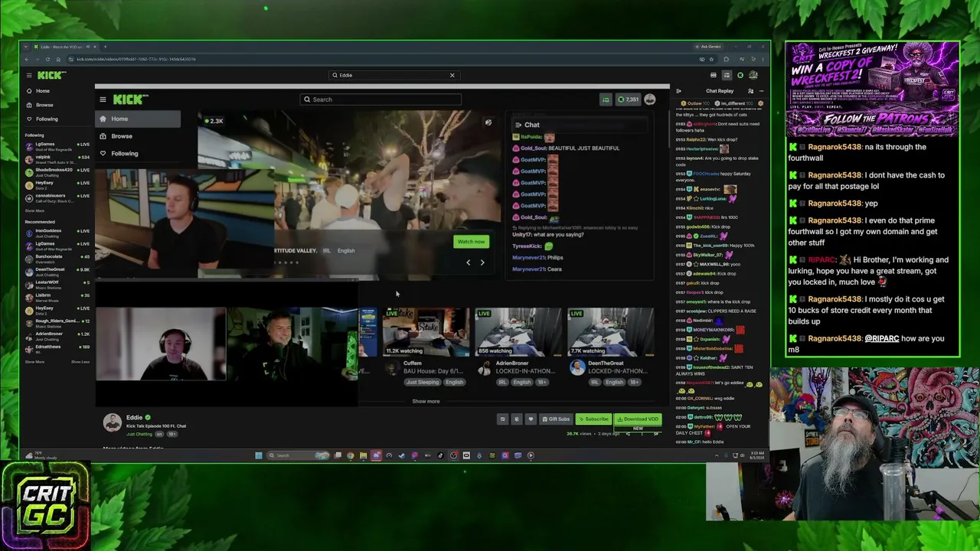The height and width of the screenshot is (551, 980).
Task: Click the green Kicks coin icon in top bar
Action: tap(740, 75)
